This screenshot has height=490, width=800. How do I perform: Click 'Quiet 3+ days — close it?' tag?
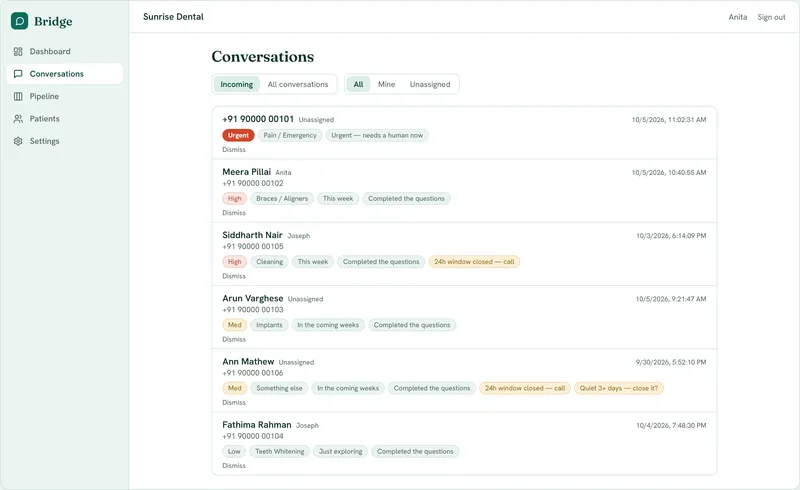click(618, 388)
